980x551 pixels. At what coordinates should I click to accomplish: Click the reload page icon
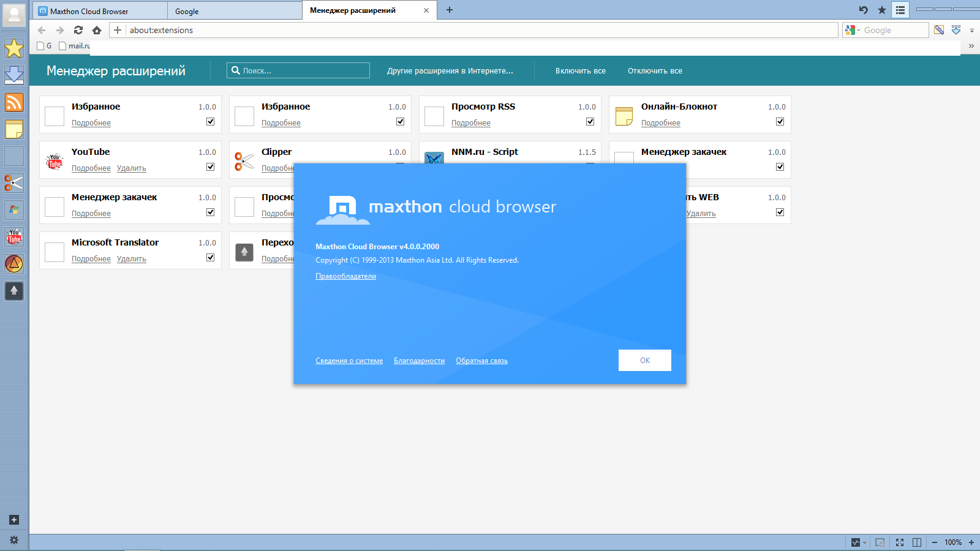[x=78, y=30]
